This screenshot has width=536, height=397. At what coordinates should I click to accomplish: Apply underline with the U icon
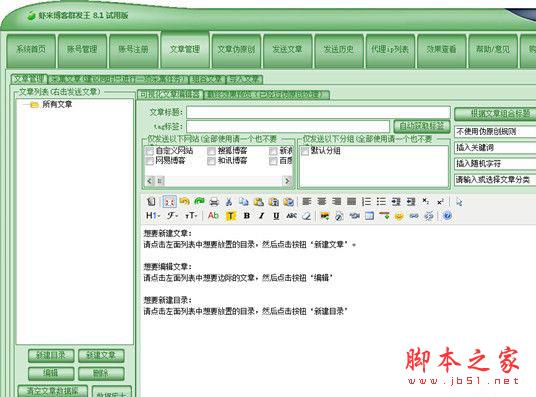tap(276, 216)
